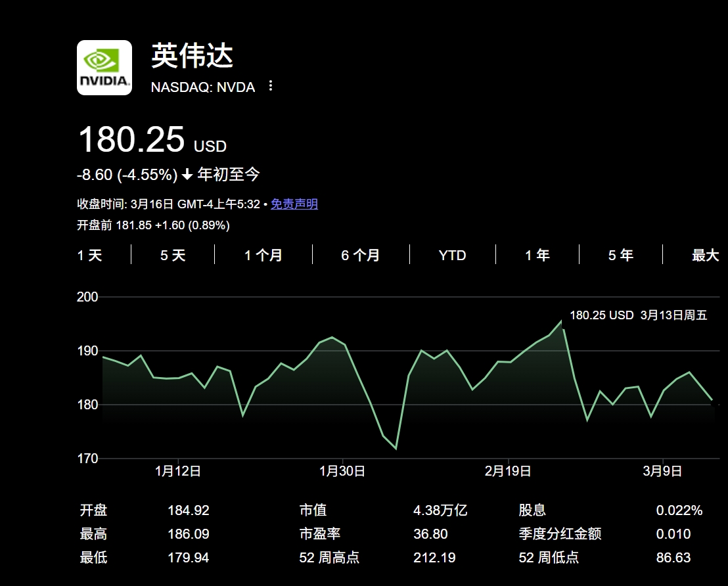Switch to the 6个月 range tab
This screenshot has height=586, width=728.
click(x=360, y=256)
